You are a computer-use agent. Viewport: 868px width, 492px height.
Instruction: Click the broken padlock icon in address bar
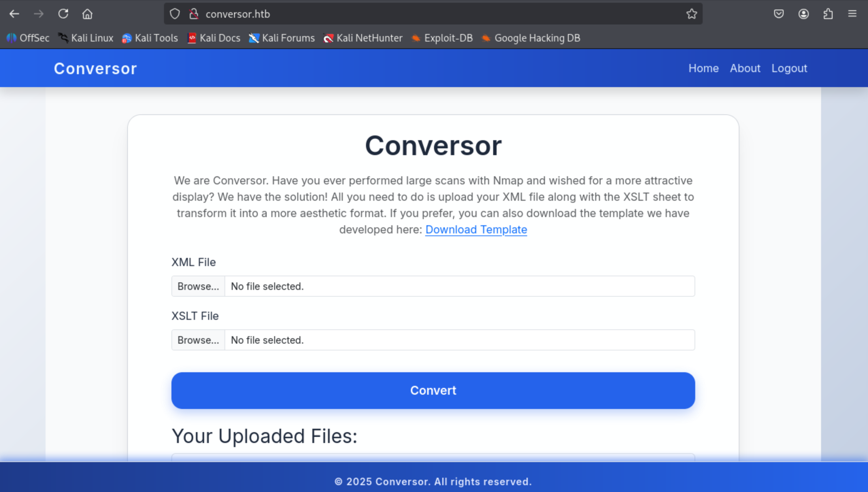[x=193, y=14]
